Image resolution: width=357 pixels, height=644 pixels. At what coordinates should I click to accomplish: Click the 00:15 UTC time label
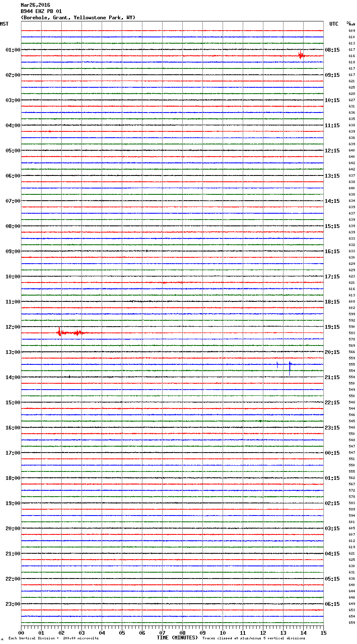(332, 453)
